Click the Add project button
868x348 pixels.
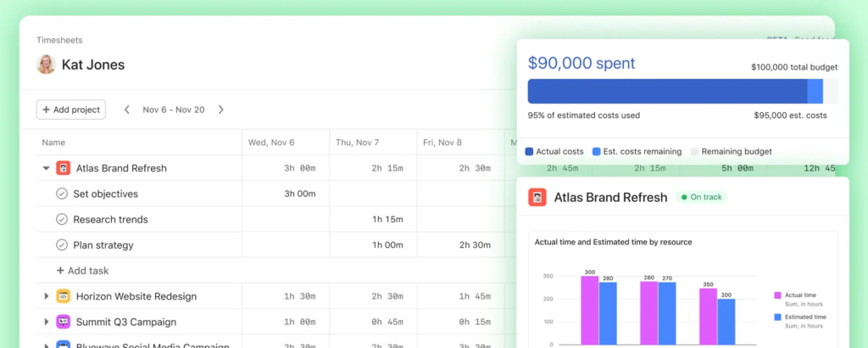coord(71,109)
